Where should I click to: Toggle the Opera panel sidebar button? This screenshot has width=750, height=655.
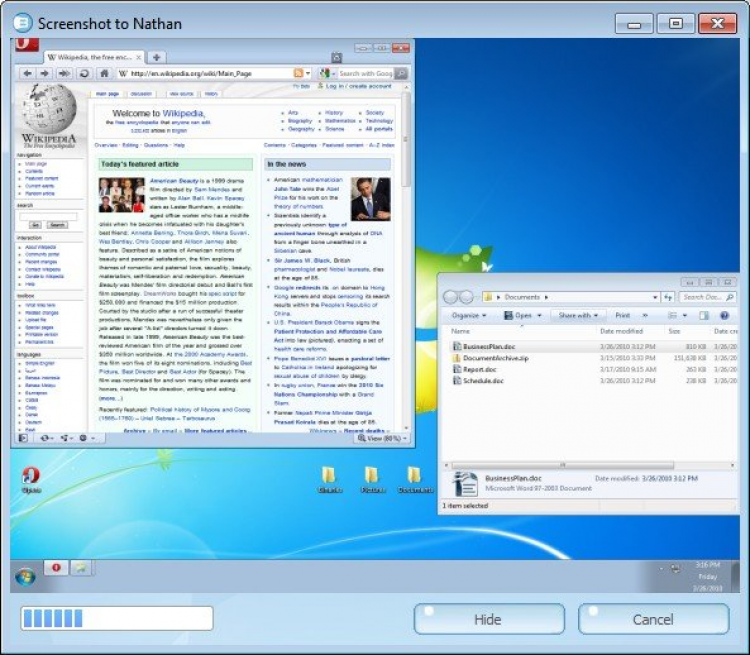point(23,438)
